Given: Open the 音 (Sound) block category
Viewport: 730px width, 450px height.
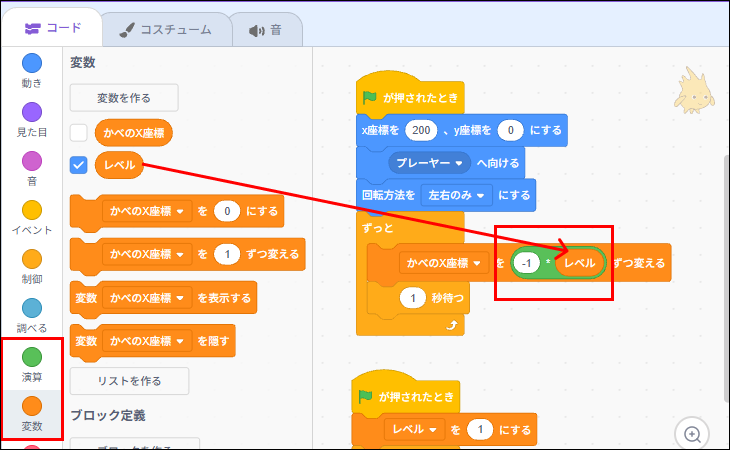Looking at the screenshot, I should pyautogui.click(x=32, y=162).
